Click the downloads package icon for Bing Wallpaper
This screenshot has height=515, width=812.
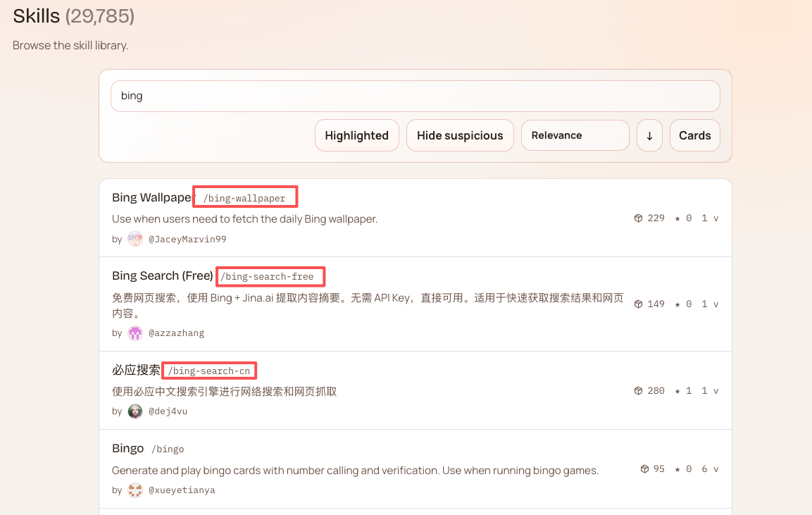tap(638, 218)
